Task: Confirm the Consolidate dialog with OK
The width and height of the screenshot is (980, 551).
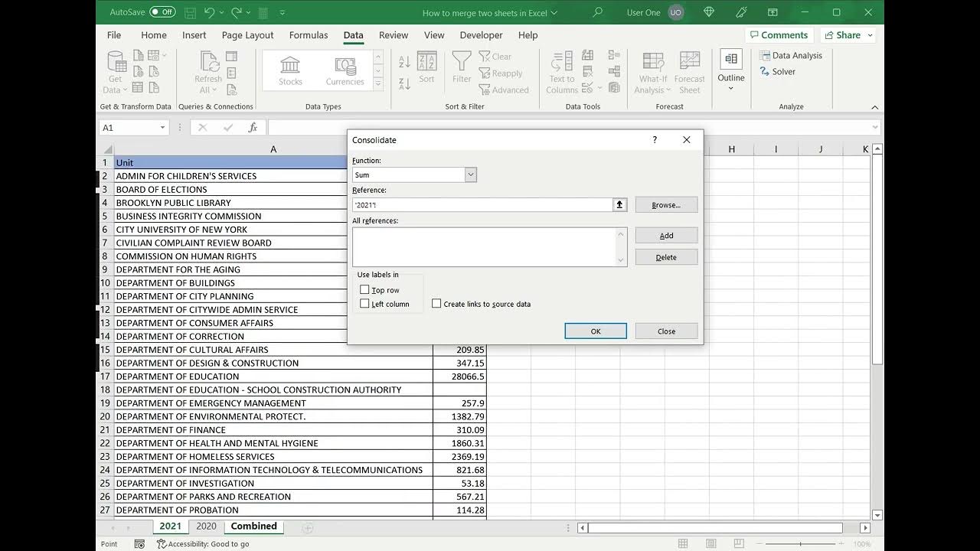Action: (x=596, y=331)
